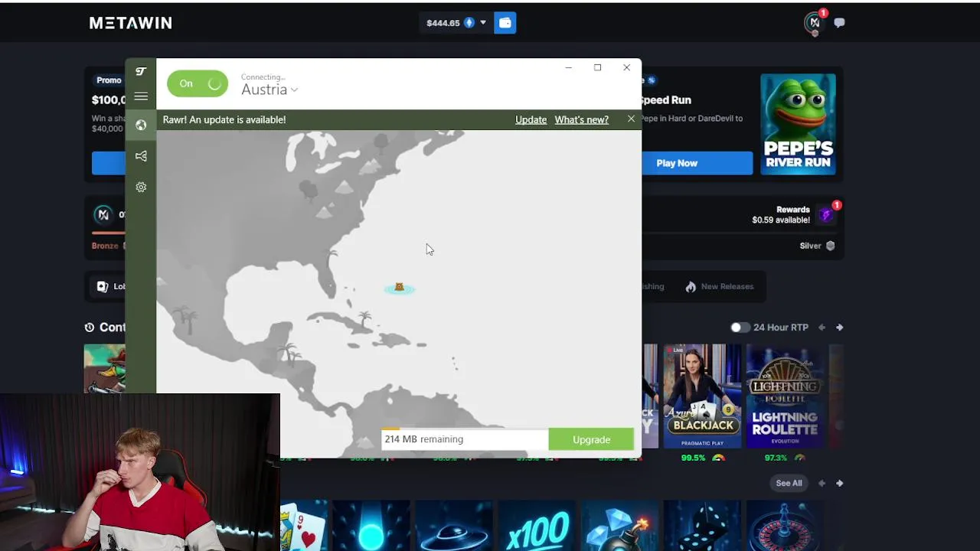Open the x100 game tile
Image resolution: width=980 pixels, height=551 pixels.
click(537, 527)
